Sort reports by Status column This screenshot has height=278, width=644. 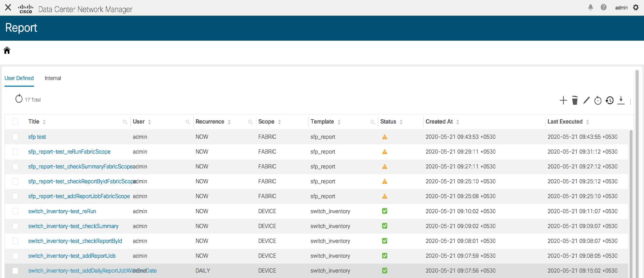(401, 122)
